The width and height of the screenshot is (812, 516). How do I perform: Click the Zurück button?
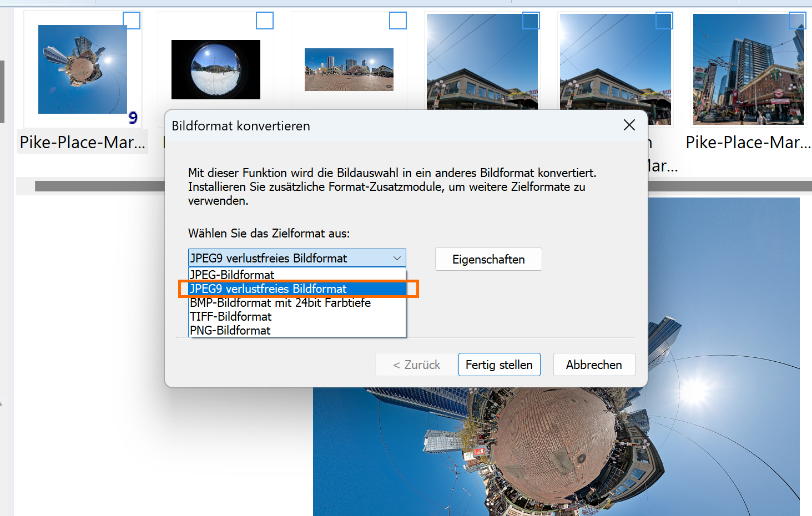416,365
